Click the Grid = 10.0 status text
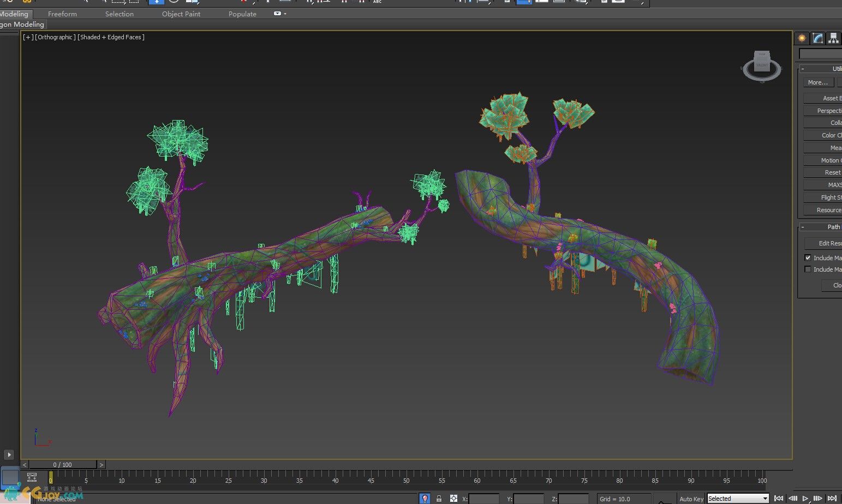The height and width of the screenshot is (504, 842). [x=614, y=499]
